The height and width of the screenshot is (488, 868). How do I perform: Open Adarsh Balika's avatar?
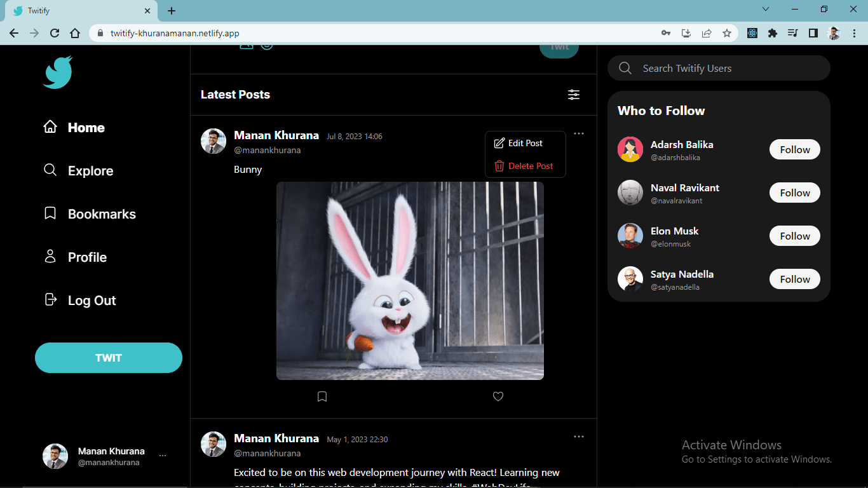[x=630, y=149]
